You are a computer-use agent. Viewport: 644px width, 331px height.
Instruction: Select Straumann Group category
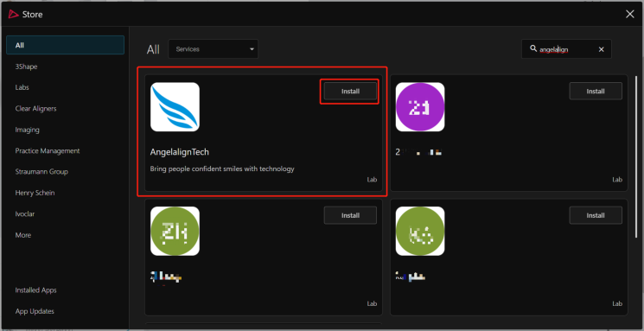[x=41, y=172]
